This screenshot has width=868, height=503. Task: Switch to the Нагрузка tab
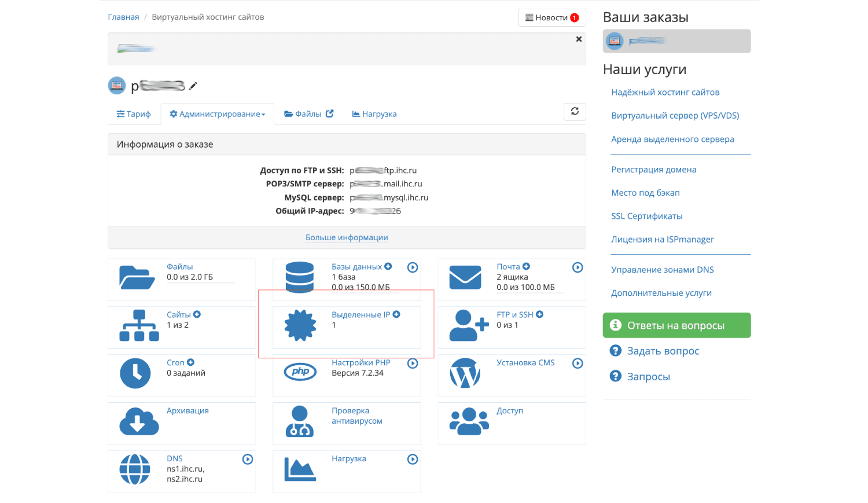(x=374, y=114)
